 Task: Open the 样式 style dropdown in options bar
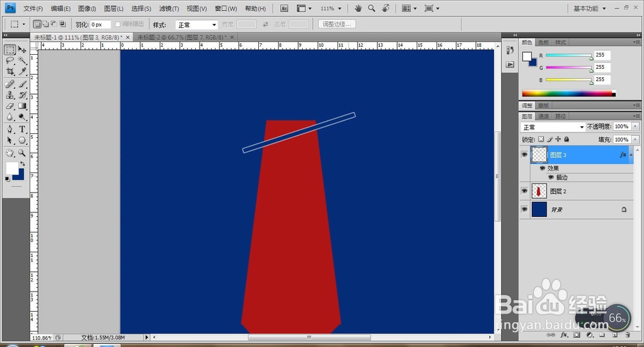tap(196, 24)
